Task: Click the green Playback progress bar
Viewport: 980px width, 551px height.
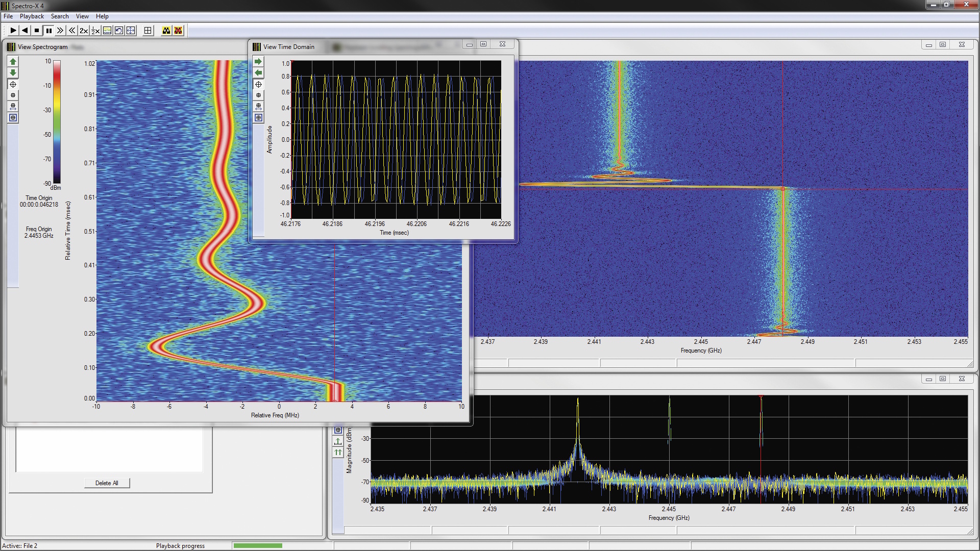Action: (258, 546)
